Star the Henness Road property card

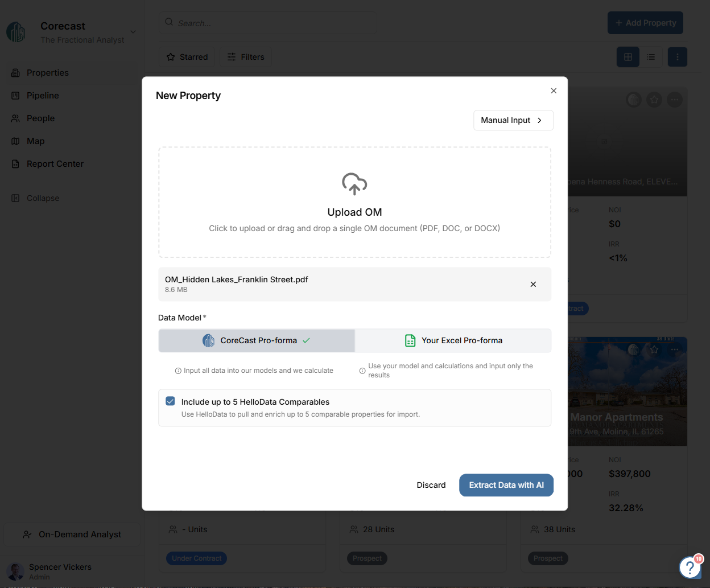tap(654, 100)
